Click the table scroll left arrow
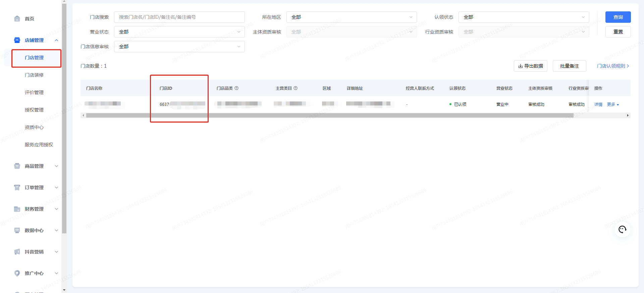Viewport: 644px width, 293px height. tap(83, 116)
